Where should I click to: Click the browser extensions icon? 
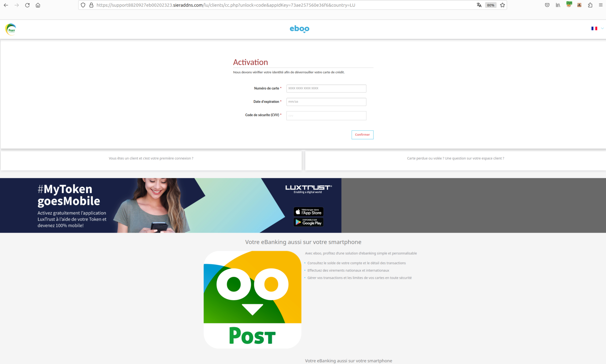(590, 5)
